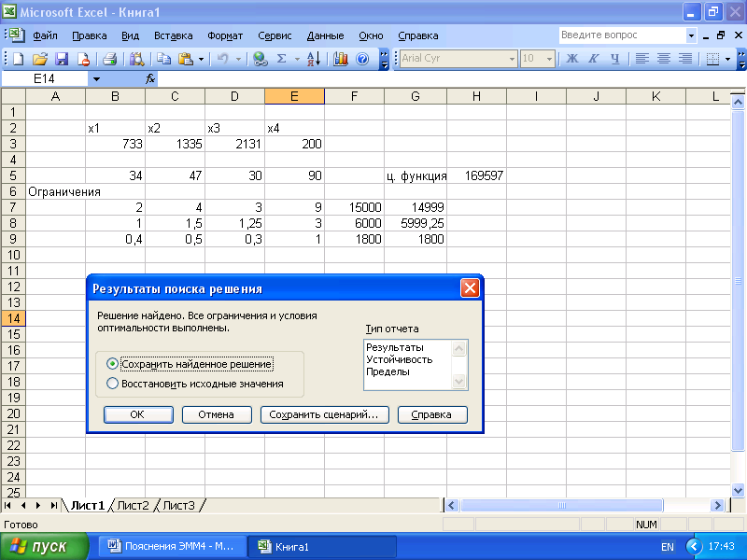Image resolution: width=747 pixels, height=560 pixels.
Task: Switch to the Лист2 sheet tab
Action: click(x=133, y=506)
